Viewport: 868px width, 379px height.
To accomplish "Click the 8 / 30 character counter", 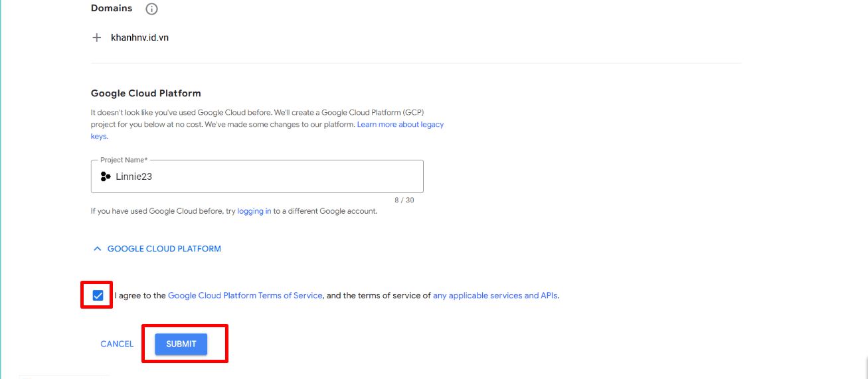I will coord(404,200).
